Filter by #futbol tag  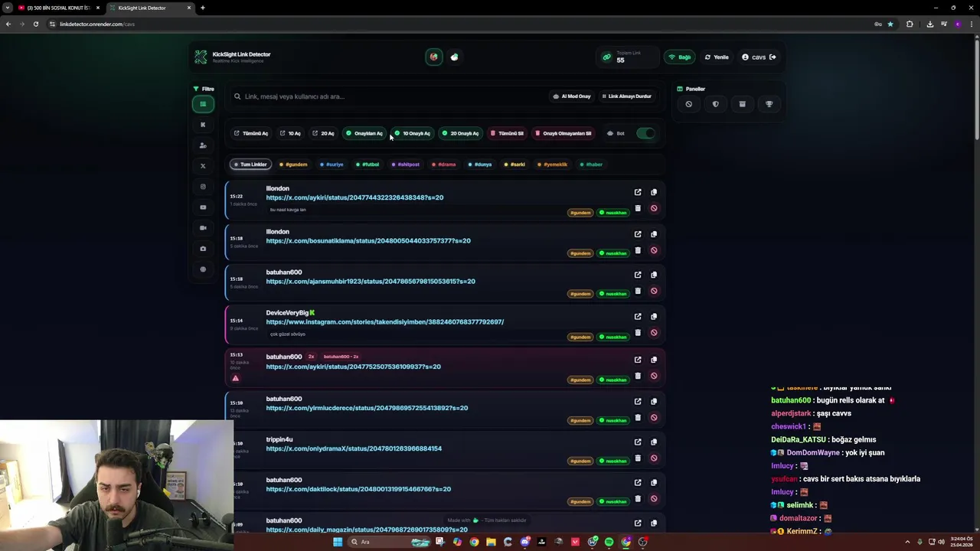point(367,165)
